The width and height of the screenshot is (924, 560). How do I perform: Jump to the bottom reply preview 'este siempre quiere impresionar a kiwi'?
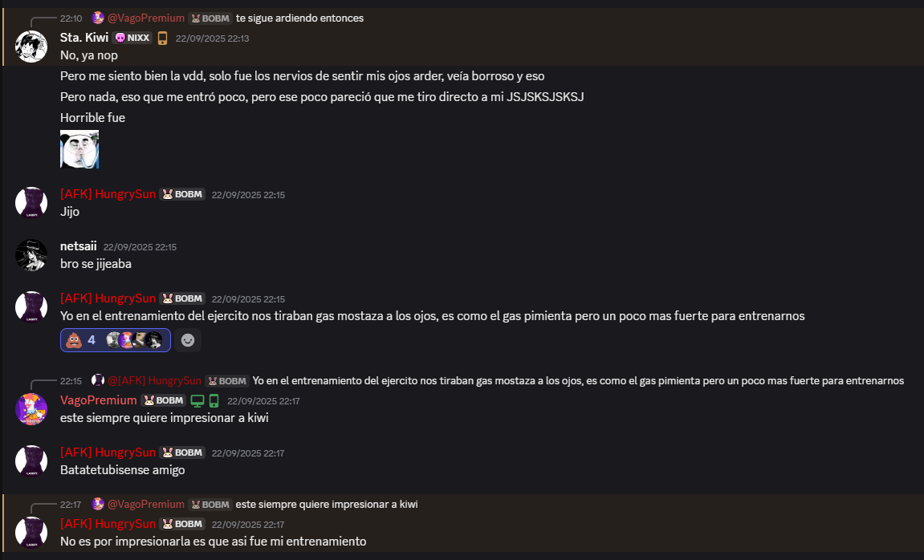327,505
